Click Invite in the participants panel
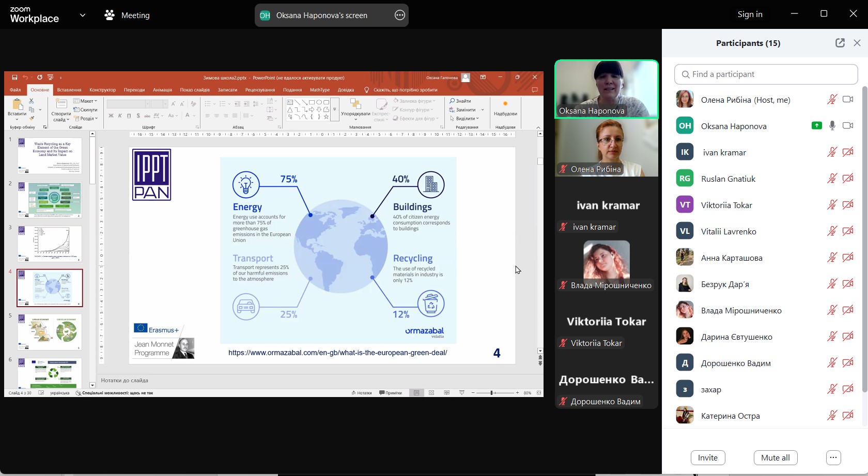 click(707, 458)
